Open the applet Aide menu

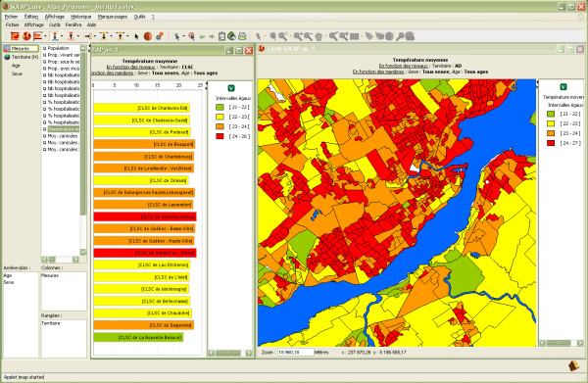click(91, 24)
